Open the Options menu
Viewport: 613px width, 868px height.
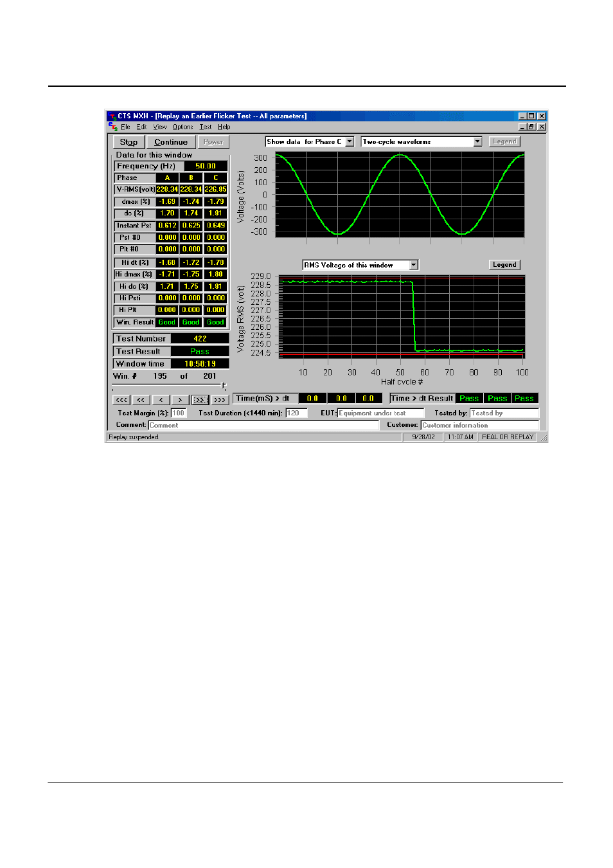pyautogui.click(x=183, y=127)
